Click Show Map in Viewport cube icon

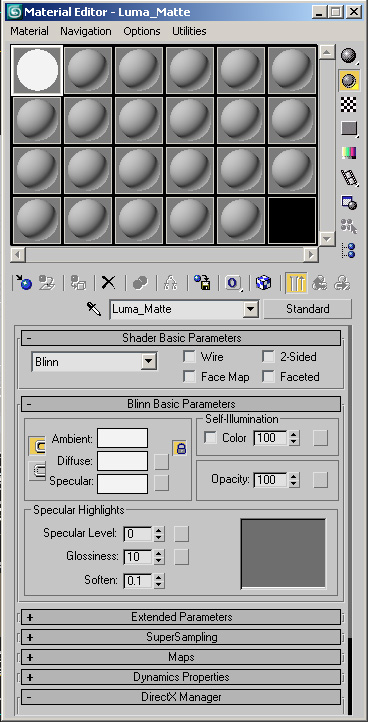click(263, 283)
